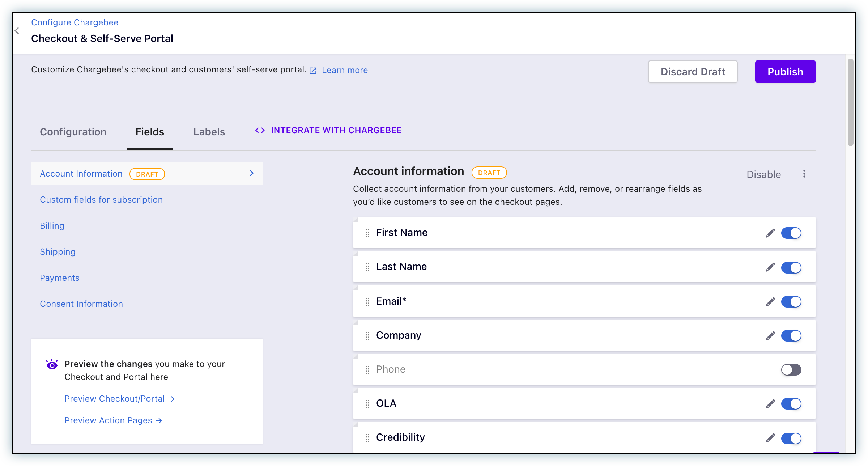The width and height of the screenshot is (868, 466).
Task: Enable the Phone field toggle
Action: tap(791, 370)
